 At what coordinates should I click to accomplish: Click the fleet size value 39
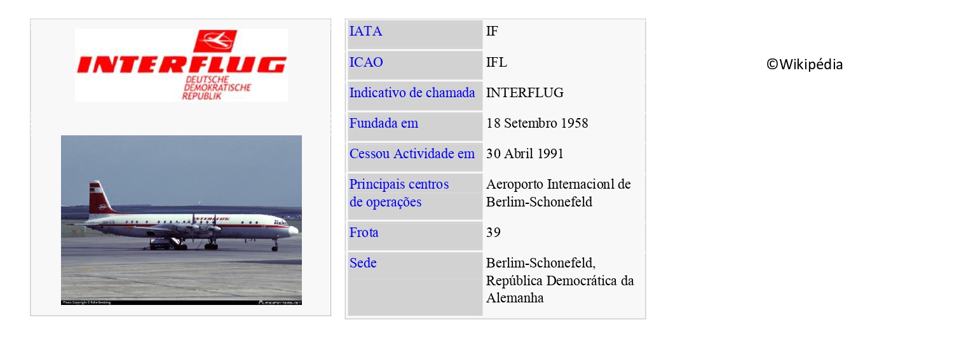pyautogui.click(x=493, y=233)
